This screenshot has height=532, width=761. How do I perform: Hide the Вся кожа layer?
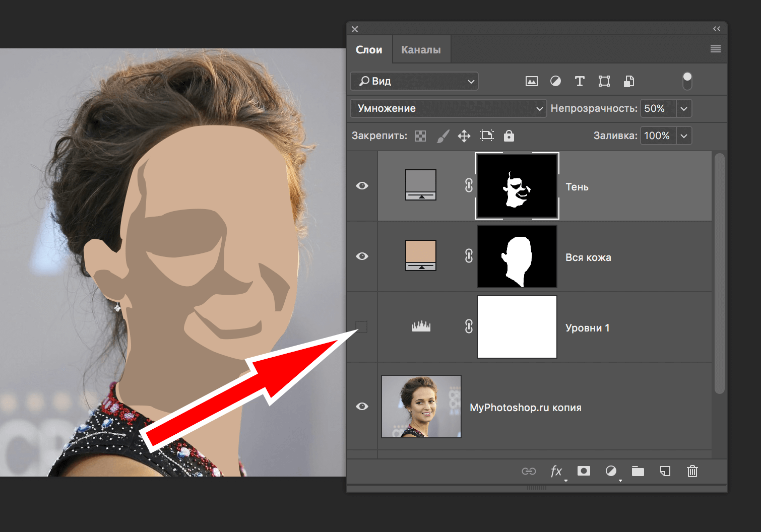(362, 256)
